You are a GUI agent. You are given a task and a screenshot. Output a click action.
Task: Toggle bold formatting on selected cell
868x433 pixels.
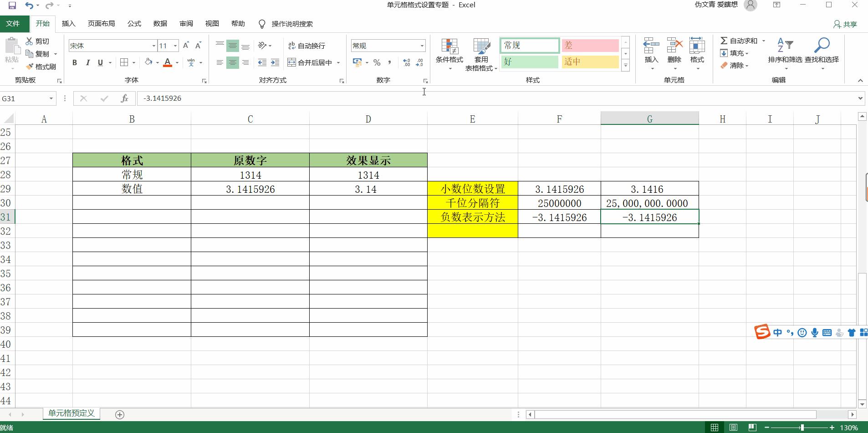[x=75, y=62]
